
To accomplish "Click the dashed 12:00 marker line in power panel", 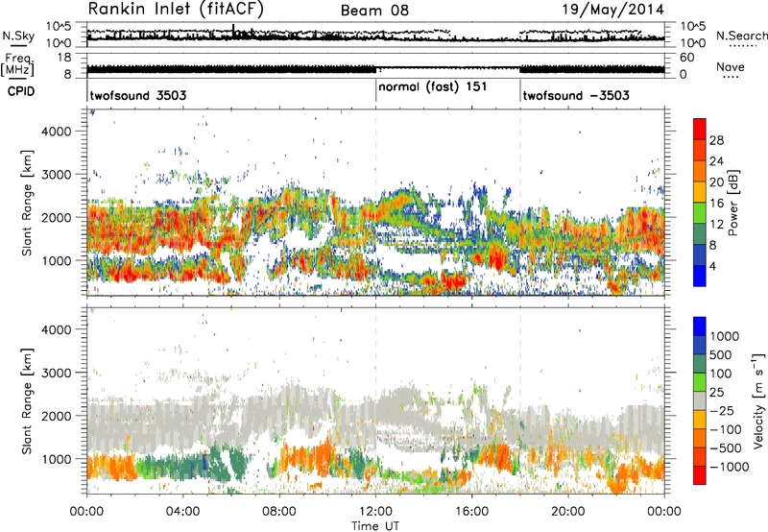I will pos(375,203).
